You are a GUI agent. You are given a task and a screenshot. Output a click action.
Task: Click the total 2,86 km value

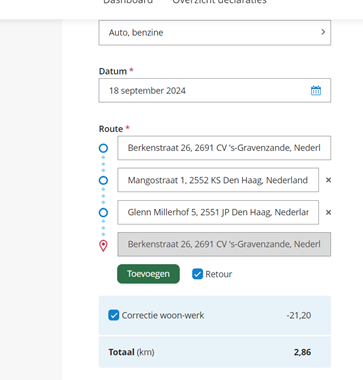click(302, 352)
